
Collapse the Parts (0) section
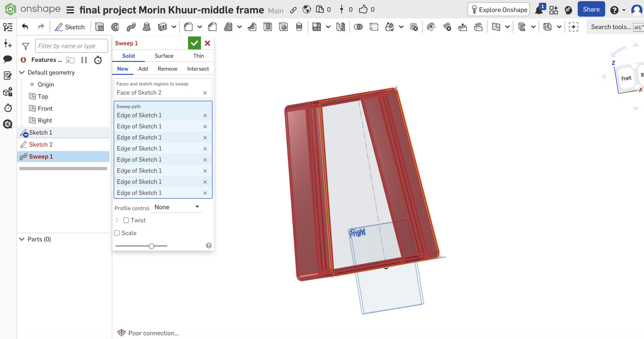pos(22,239)
